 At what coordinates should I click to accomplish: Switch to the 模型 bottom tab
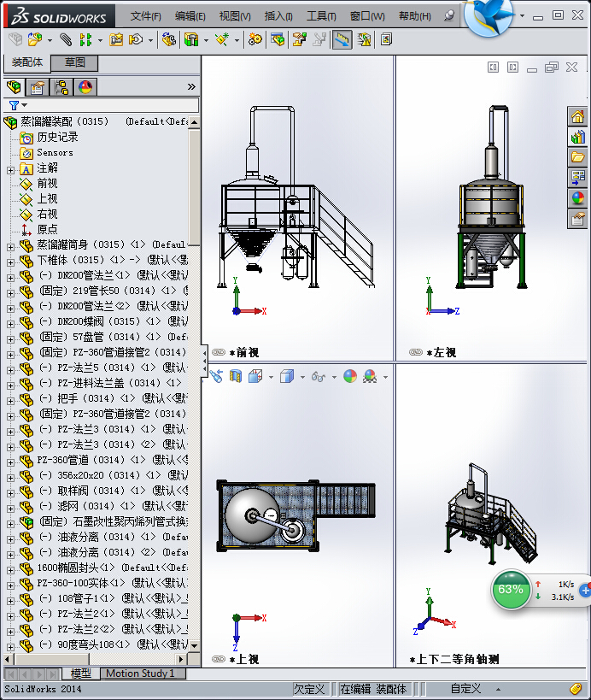click(81, 674)
